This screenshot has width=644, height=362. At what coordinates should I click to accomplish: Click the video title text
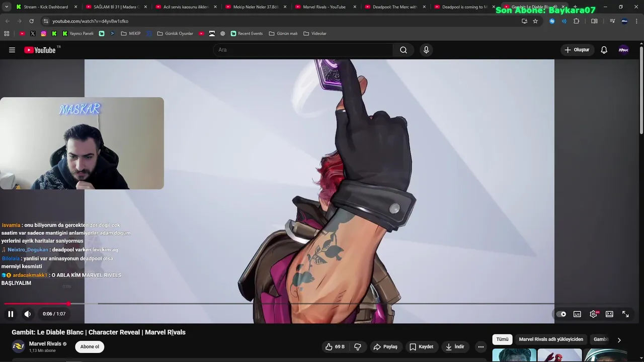pos(99,332)
